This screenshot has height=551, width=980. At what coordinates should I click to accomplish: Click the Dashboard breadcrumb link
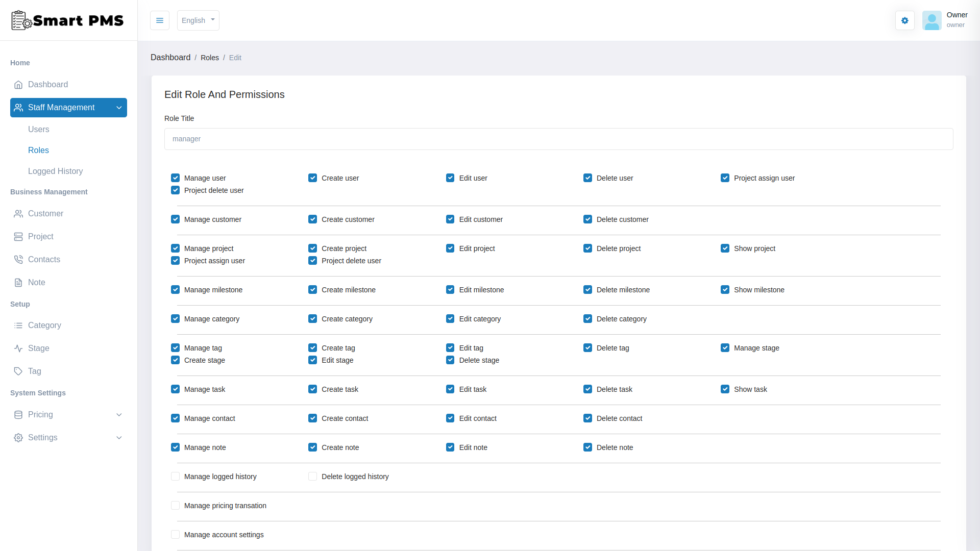click(170, 58)
